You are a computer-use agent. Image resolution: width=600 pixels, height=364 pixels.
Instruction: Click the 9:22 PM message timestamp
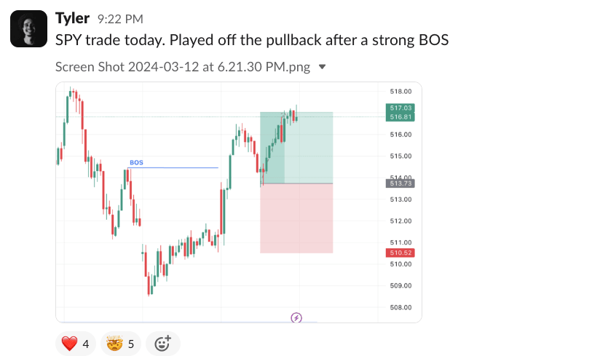(x=120, y=18)
